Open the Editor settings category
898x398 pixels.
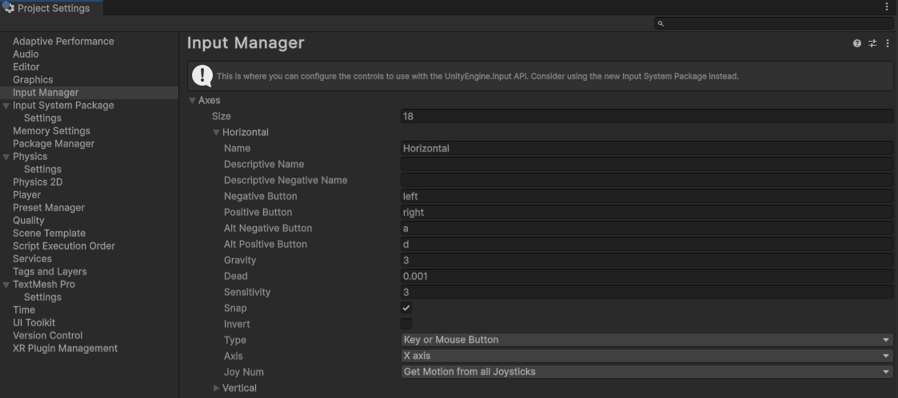point(26,67)
